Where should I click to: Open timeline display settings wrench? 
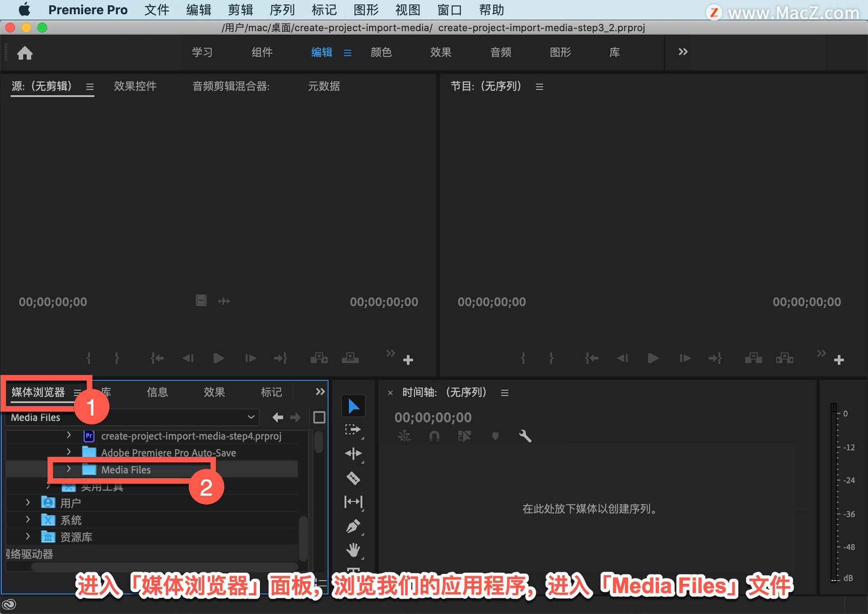click(x=525, y=436)
